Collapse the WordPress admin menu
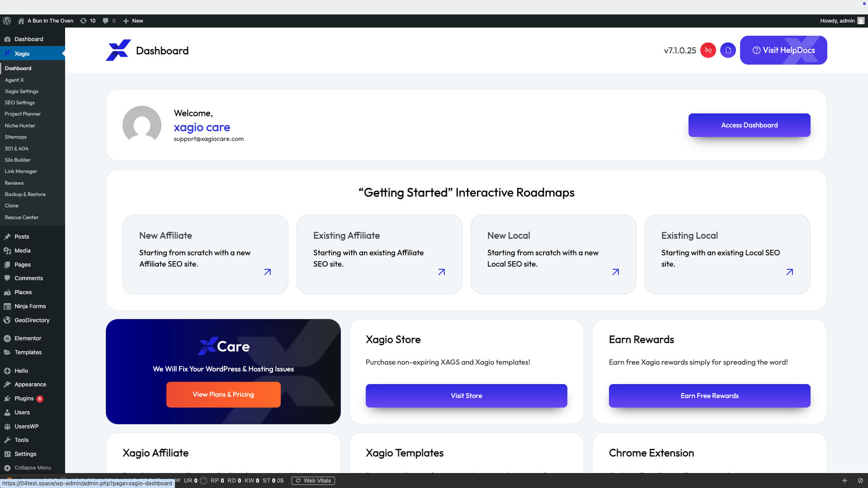 click(28, 468)
